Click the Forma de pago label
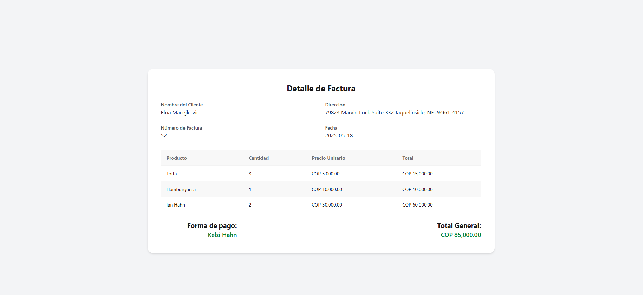This screenshot has width=644, height=295. (x=212, y=225)
